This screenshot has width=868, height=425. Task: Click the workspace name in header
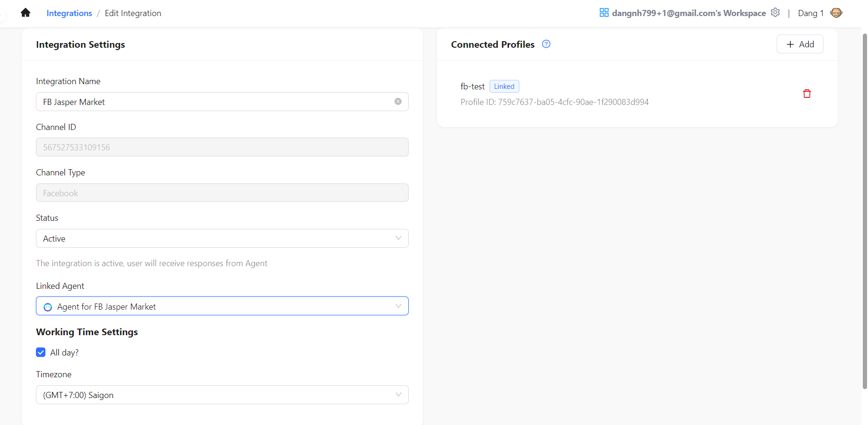point(688,13)
